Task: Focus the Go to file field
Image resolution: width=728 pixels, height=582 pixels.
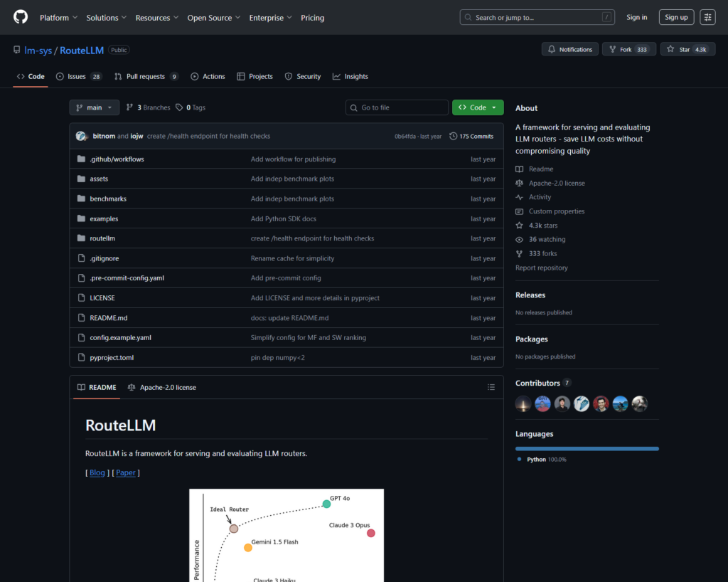Action: click(402, 107)
